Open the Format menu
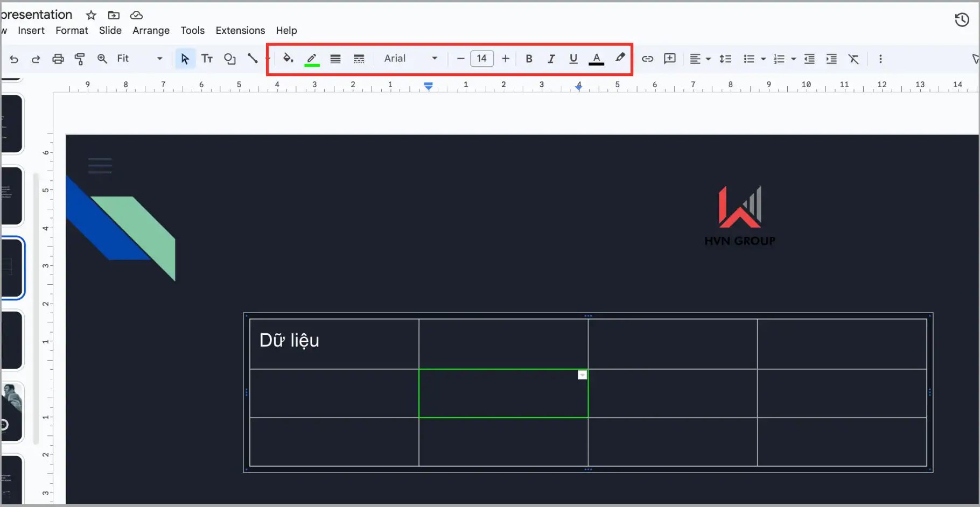 tap(72, 31)
